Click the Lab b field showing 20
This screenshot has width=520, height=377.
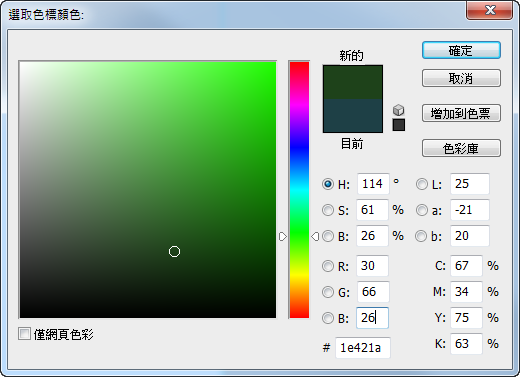470,236
